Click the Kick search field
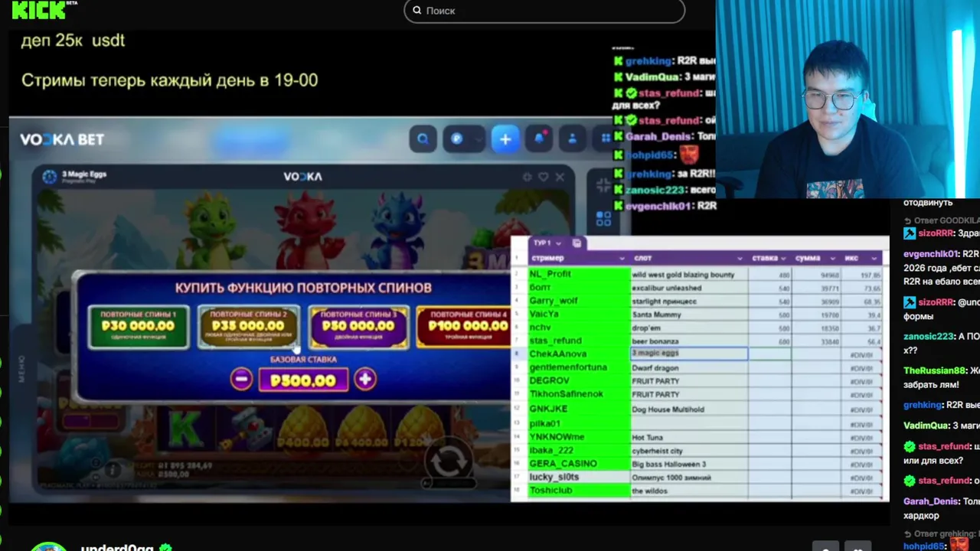 click(x=544, y=11)
